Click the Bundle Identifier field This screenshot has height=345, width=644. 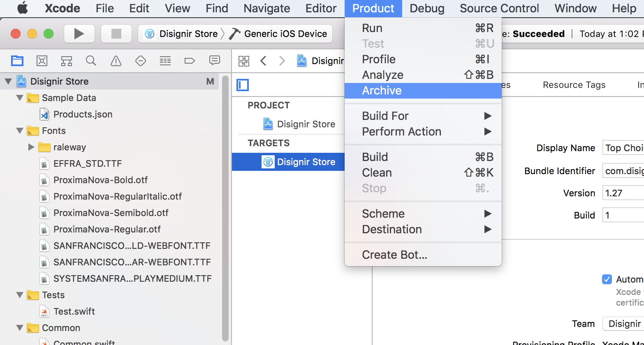(623, 170)
